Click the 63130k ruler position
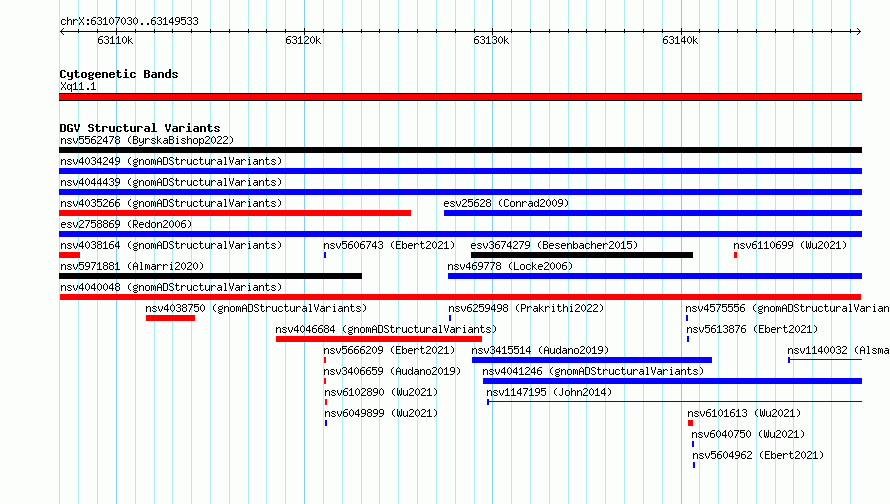Viewport: 890px width, 504px height. pos(491,40)
